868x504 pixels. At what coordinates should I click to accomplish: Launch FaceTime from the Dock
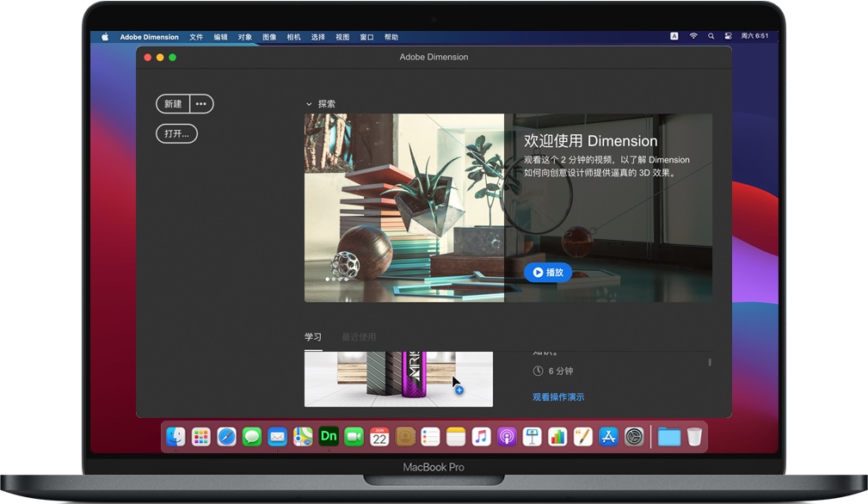coord(354,437)
